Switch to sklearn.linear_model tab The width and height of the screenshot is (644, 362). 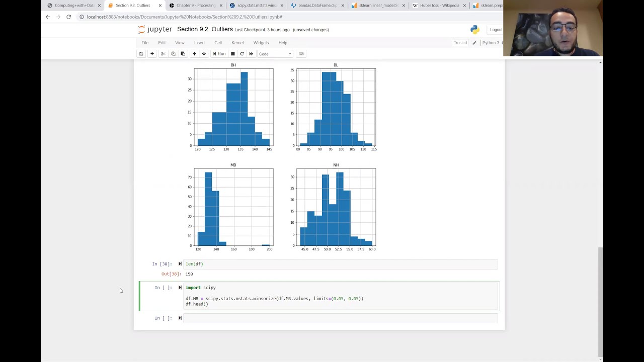[x=377, y=6]
